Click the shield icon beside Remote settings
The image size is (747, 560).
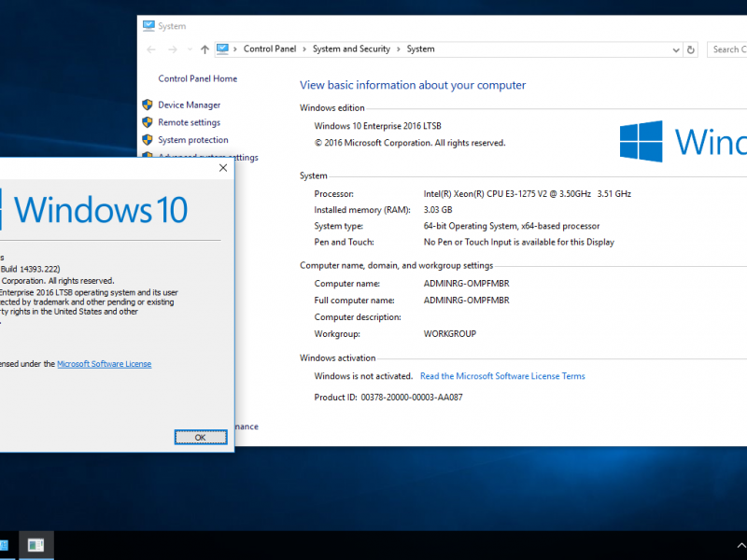pos(148,122)
